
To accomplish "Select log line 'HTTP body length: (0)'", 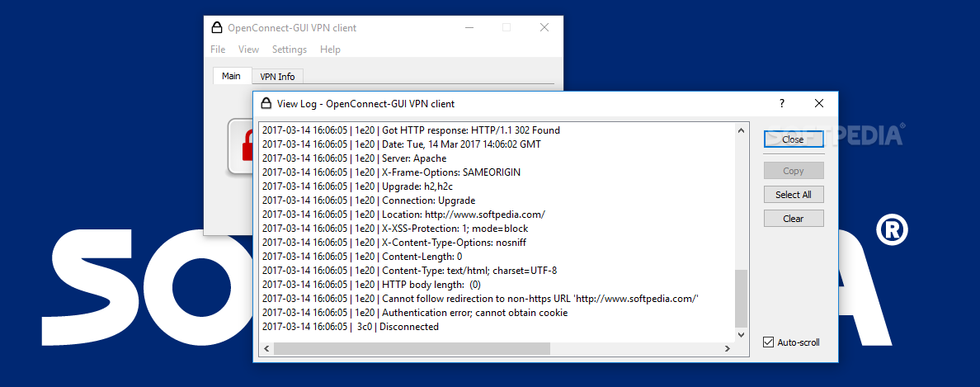I will (371, 285).
